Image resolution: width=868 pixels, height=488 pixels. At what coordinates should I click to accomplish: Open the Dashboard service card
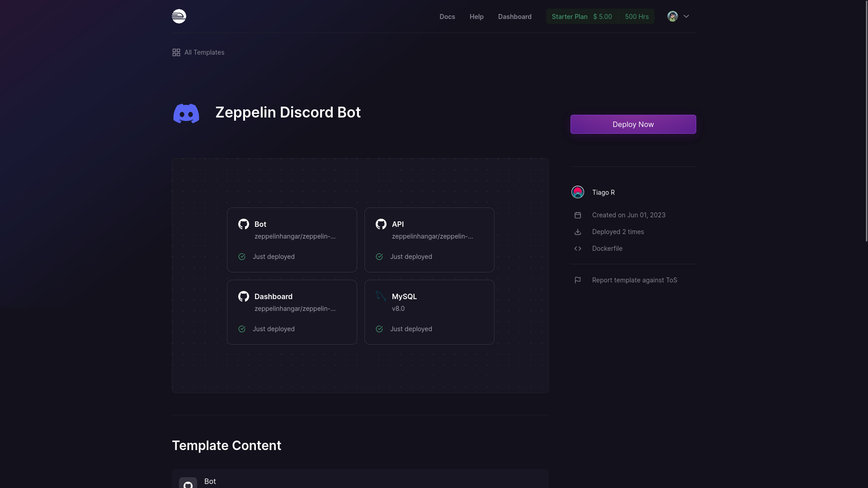click(292, 312)
